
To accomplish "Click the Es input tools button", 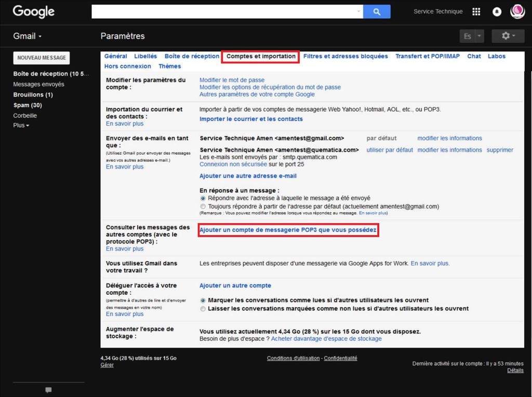I will [467, 36].
